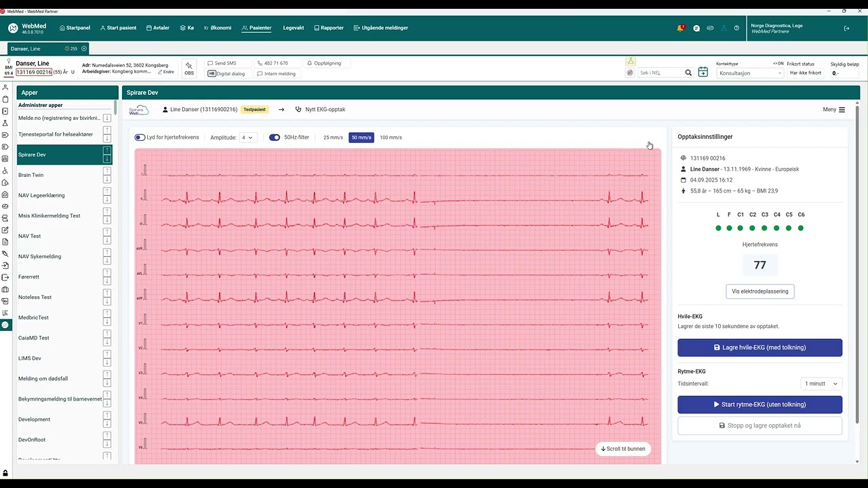Click the lab flask icon in header
This screenshot has width=868, height=488.
(724, 28)
